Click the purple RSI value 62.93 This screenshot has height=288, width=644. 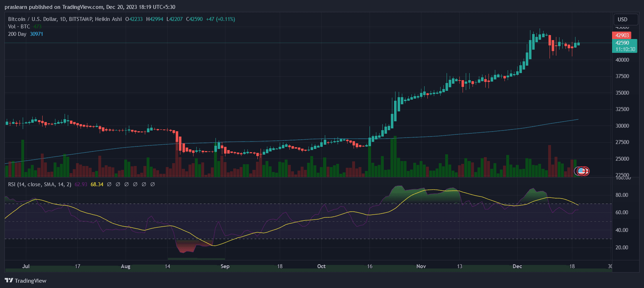pos(81,184)
